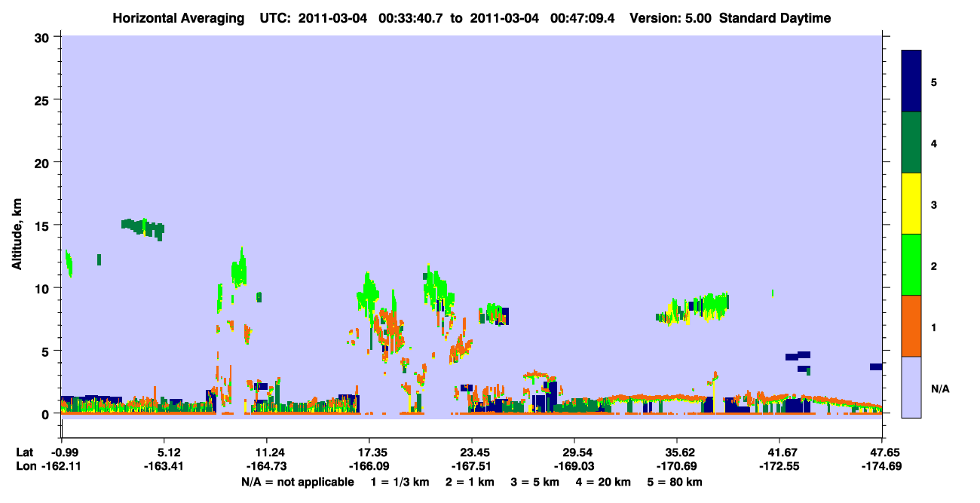Click latitude value 17.35
Image resolution: width=980 pixels, height=503 pixels.
369,452
